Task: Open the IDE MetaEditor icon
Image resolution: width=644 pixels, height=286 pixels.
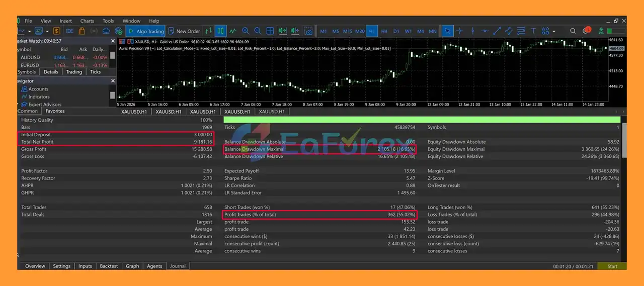Action: click(x=69, y=31)
